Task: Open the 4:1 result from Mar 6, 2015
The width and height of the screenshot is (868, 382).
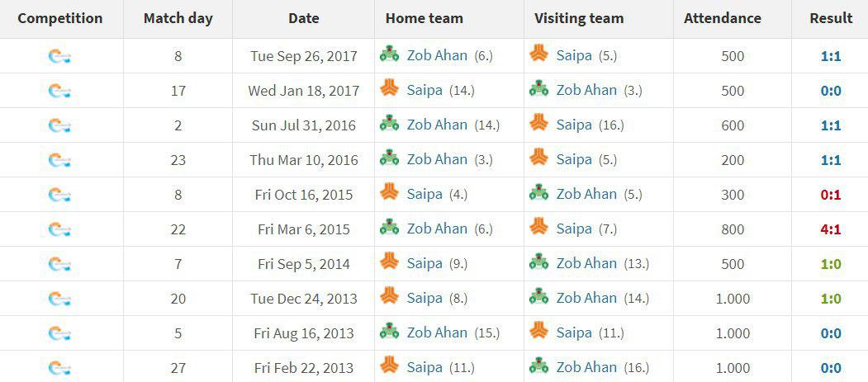Action: pyautogui.click(x=830, y=229)
